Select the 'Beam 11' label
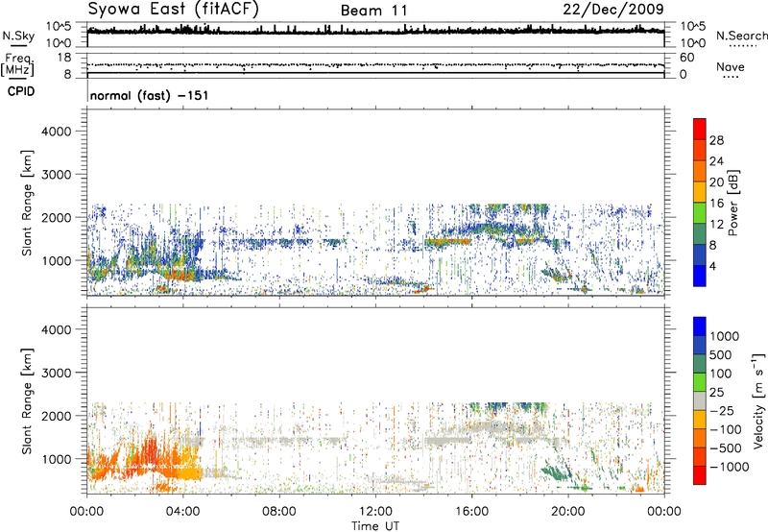 [374, 11]
